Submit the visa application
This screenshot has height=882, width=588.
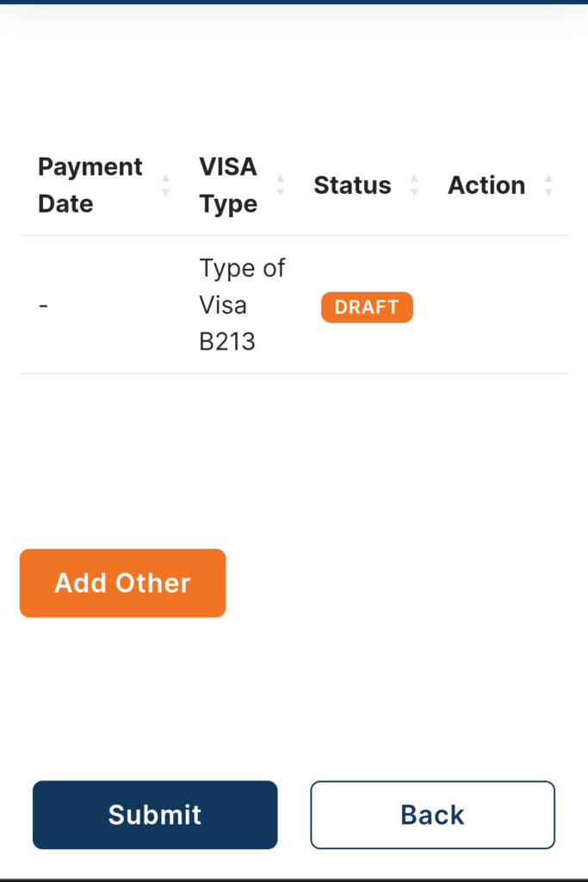155,815
